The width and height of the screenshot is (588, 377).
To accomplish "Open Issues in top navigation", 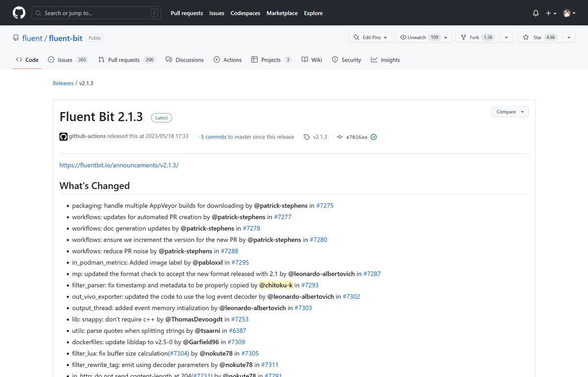I will (217, 13).
